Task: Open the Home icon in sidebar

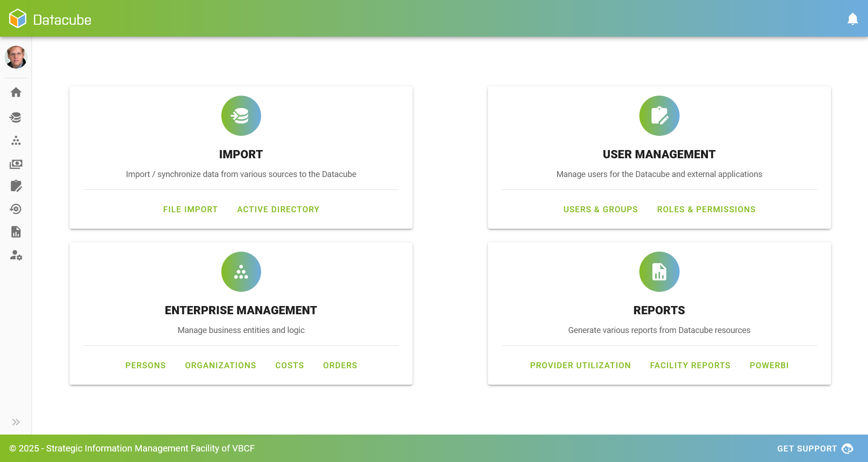Action: (16, 92)
